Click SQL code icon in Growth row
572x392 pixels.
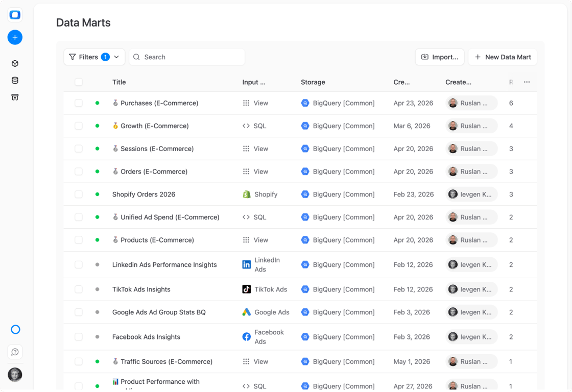pos(246,126)
